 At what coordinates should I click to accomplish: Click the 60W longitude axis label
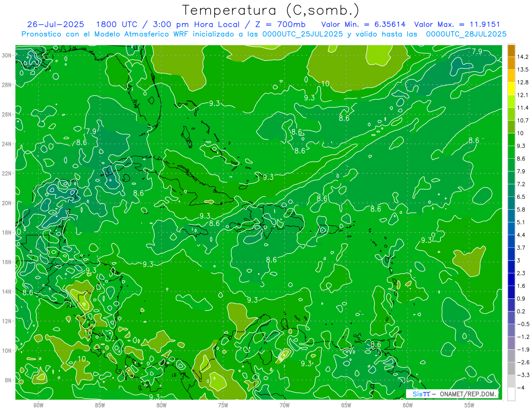point(408,405)
